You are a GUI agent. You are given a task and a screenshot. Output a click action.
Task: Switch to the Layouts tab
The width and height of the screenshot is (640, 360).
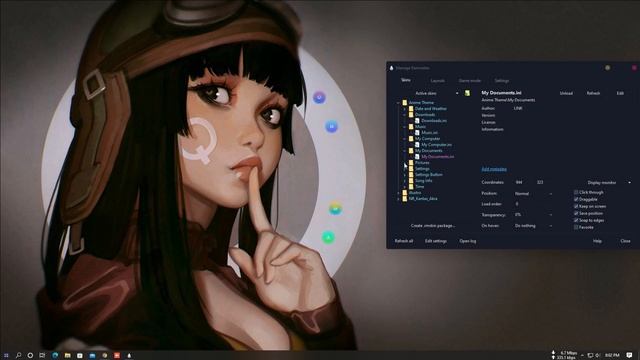click(438, 81)
